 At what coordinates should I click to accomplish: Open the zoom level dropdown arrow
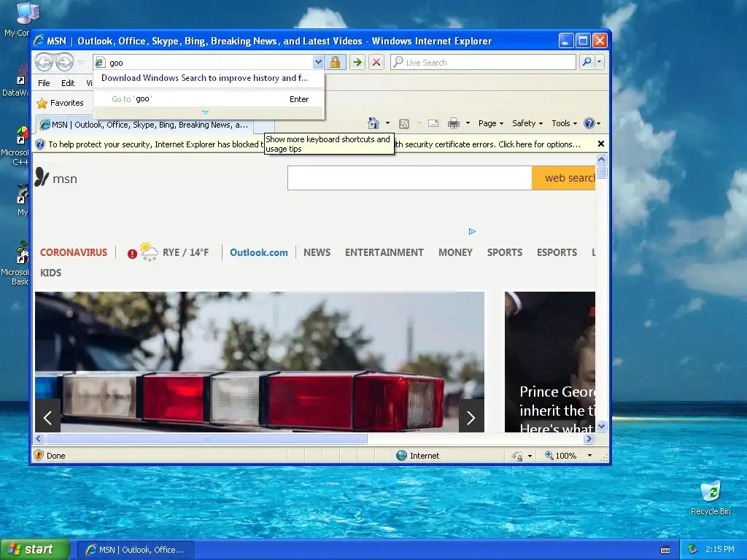coord(589,455)
